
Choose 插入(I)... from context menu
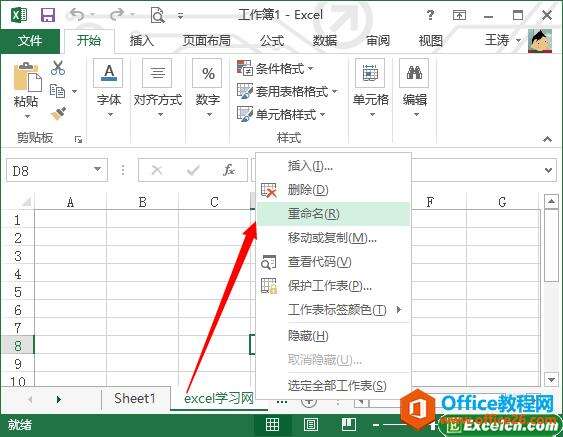[x=334, y=166]
